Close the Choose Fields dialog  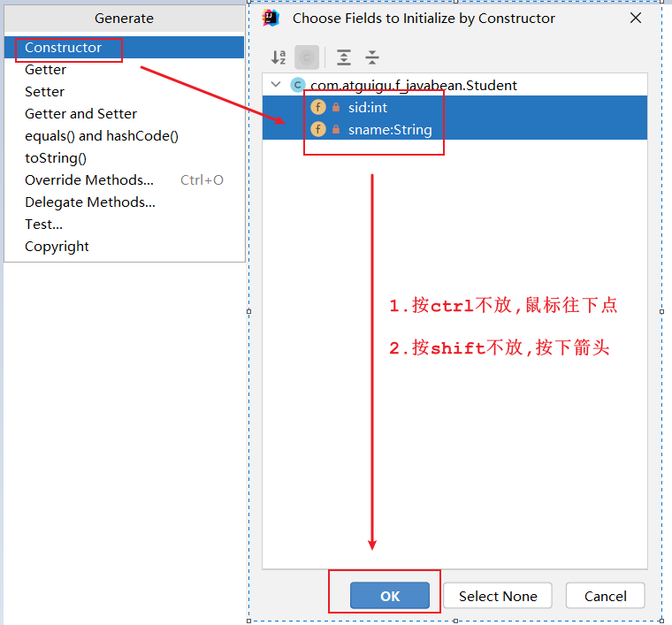click(x=635, y=18)
